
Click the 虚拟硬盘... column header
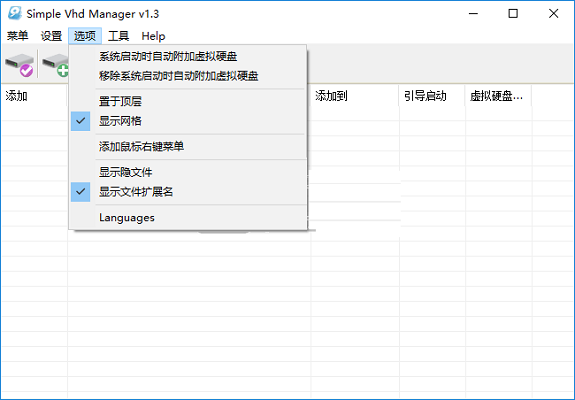[498, 96]
